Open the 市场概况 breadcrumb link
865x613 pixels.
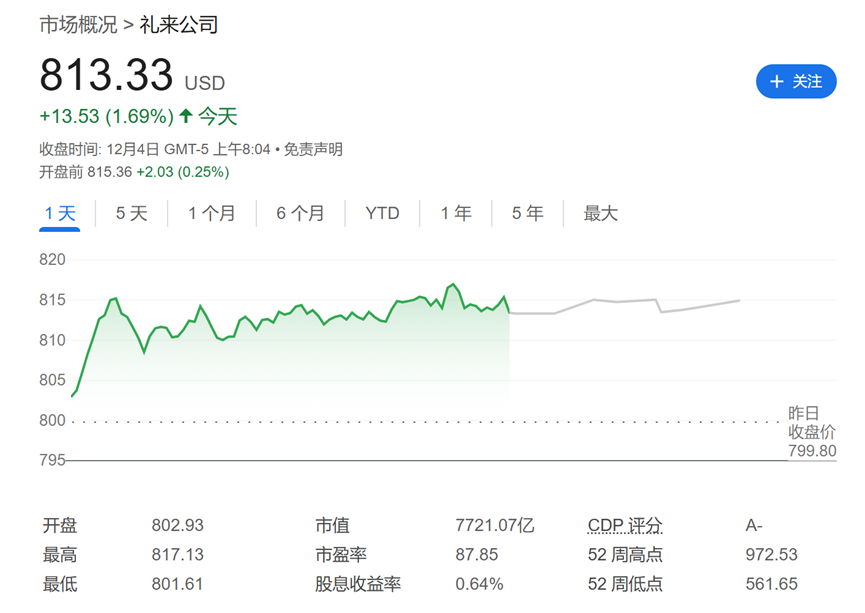78,25
